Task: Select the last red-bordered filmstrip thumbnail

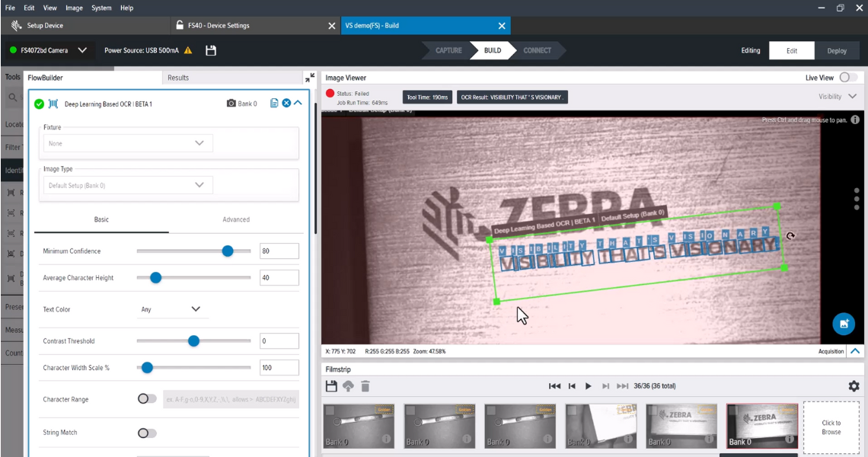Action: click(761, 426)
